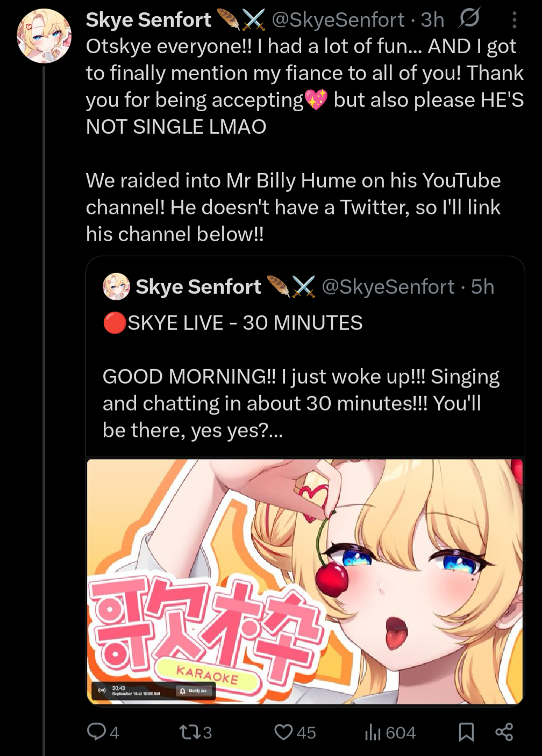542x756 pixels.
Task: Open the karaoke stream thumbnail image
Action: [x=305, y=581]
